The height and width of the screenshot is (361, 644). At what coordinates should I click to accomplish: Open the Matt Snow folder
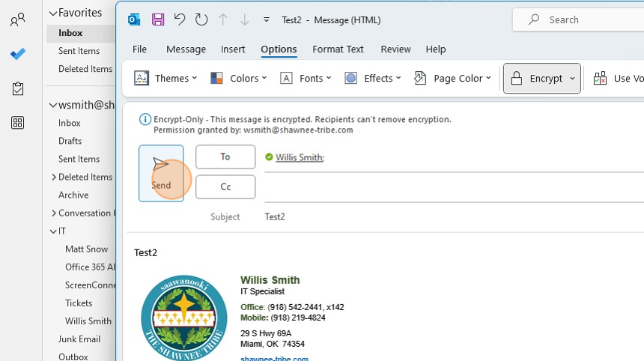tap(86, 249)
